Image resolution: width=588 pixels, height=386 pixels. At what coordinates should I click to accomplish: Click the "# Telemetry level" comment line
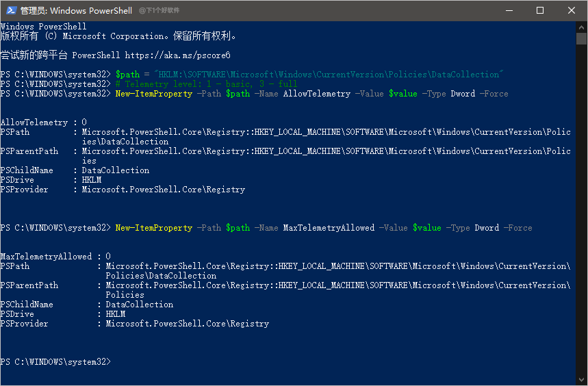207,83
